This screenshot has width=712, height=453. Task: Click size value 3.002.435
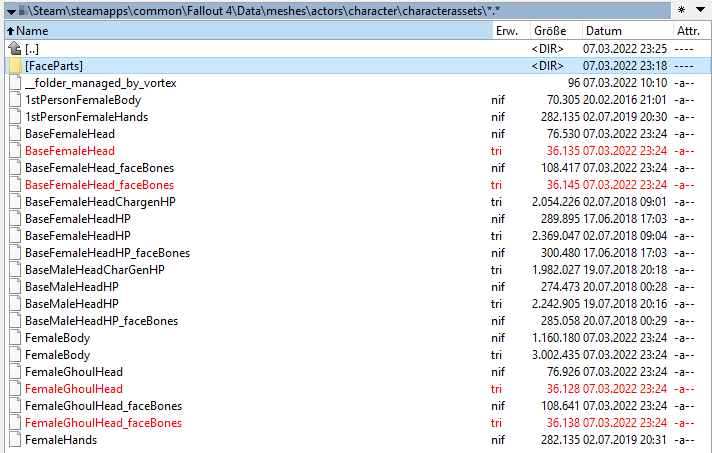click(x=556, y=355)
